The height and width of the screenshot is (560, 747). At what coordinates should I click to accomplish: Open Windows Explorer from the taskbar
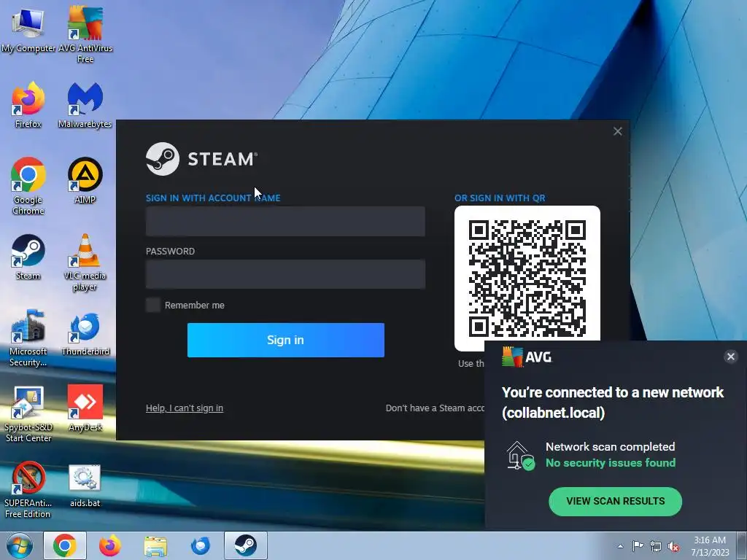(155, 546)
